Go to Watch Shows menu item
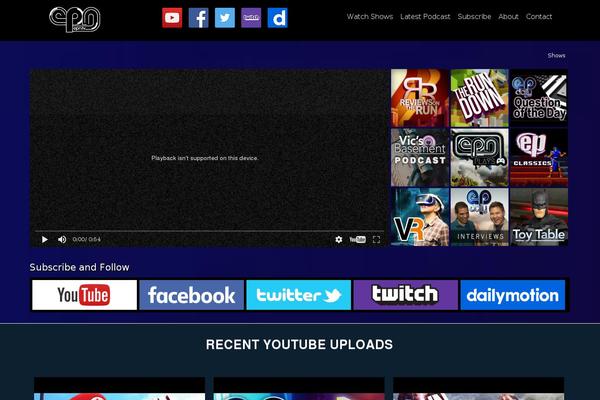This screenshot has width=600, height=400. 370,16
